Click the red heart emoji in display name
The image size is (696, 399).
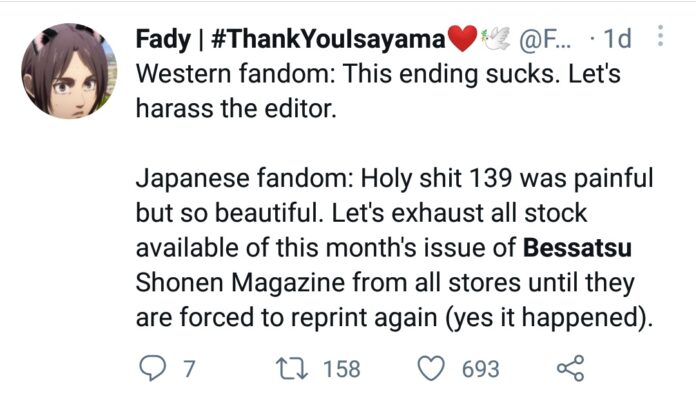point(463,38)
